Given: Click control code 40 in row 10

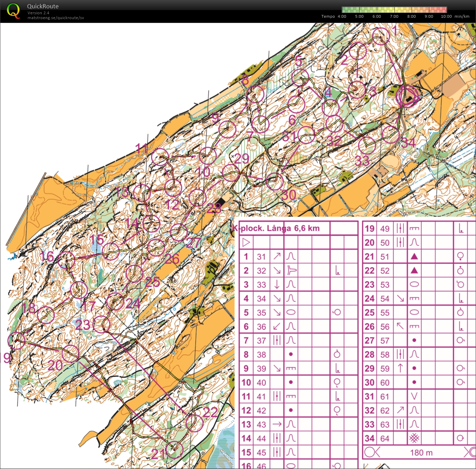Looking at the screenshot, I should (261, 382).
